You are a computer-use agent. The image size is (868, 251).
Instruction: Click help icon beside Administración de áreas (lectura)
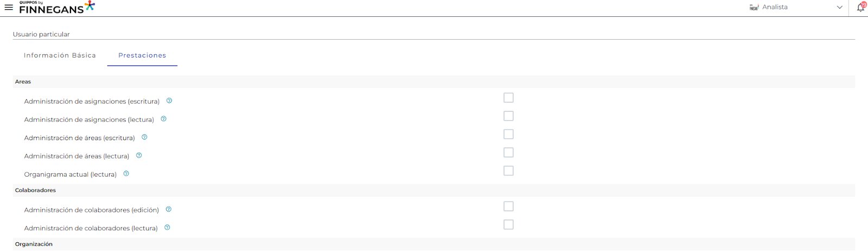pos(139,155)
